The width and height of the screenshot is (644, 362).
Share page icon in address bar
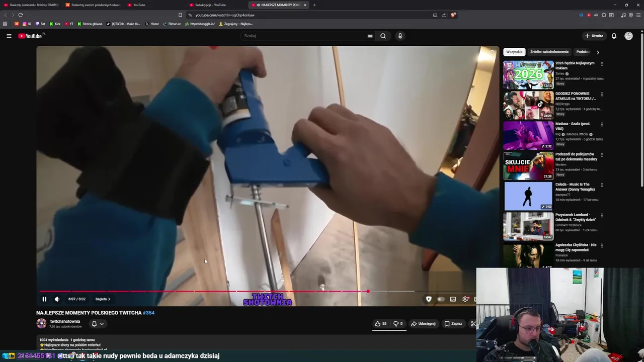444,15
